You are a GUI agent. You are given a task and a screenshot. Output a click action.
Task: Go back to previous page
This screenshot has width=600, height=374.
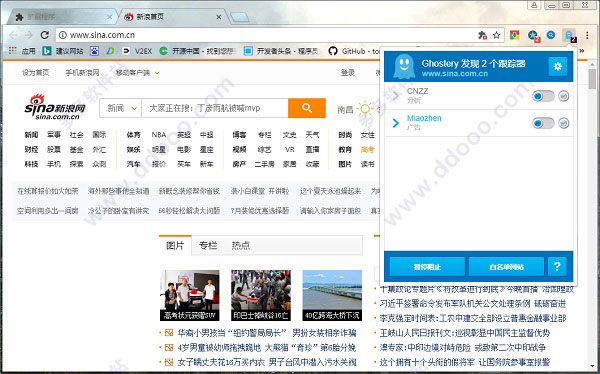(13, 35)
